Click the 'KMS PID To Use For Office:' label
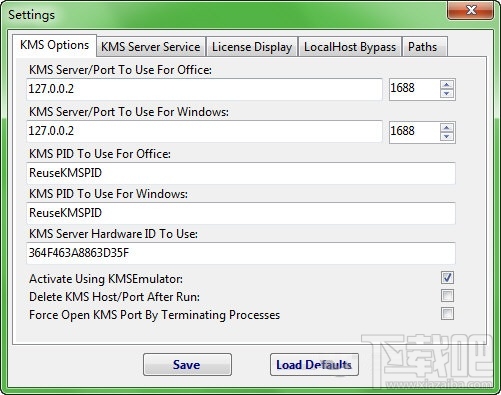The width and height of the screenshot is (501, 395). (x=100, y=154)
